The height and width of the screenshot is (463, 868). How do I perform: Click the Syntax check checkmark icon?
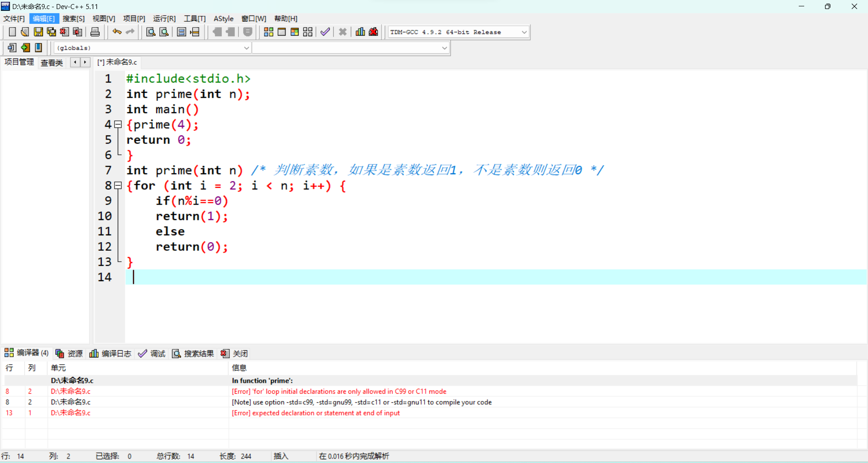click(325, 32)
